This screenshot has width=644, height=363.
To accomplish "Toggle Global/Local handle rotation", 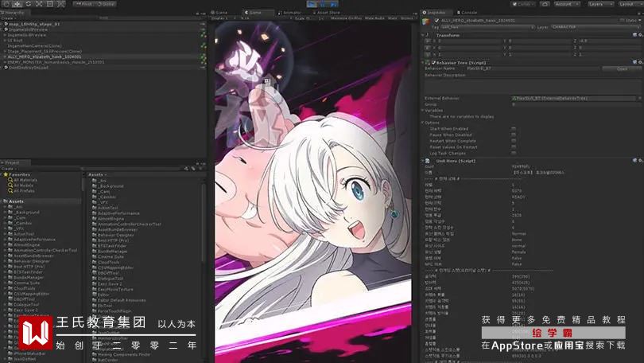I will 107,4.
